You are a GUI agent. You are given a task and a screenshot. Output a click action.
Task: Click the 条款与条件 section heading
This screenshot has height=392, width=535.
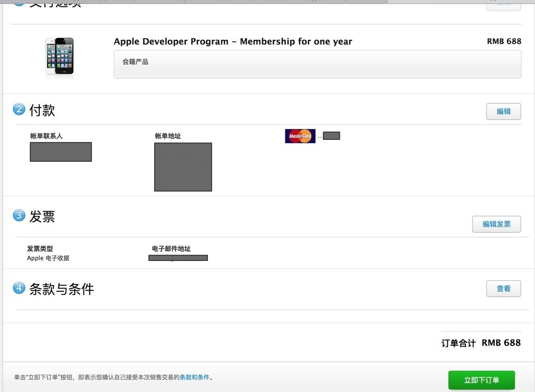pos(62,289)
